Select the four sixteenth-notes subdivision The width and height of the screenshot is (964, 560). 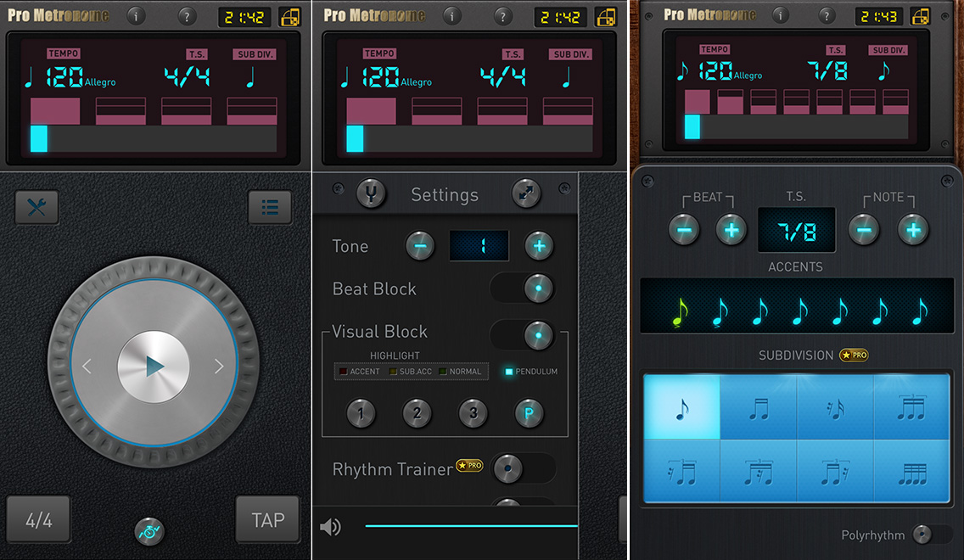(911, 472)
